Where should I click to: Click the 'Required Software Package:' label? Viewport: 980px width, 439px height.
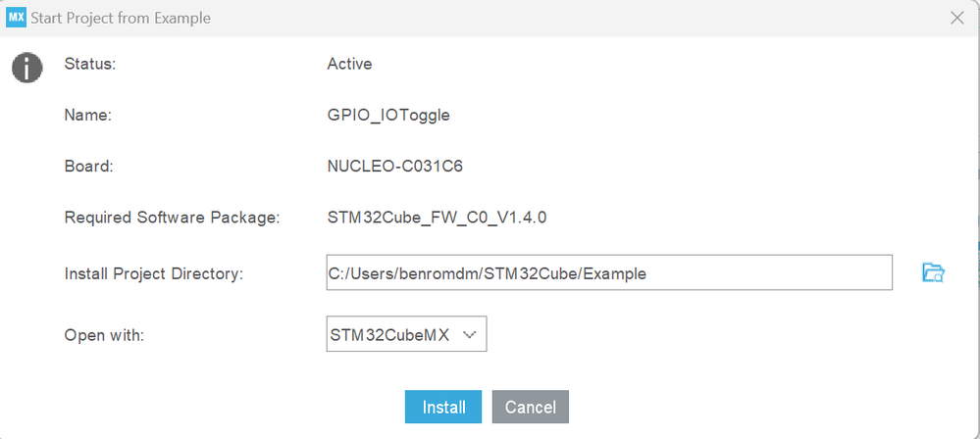(173, 217)
